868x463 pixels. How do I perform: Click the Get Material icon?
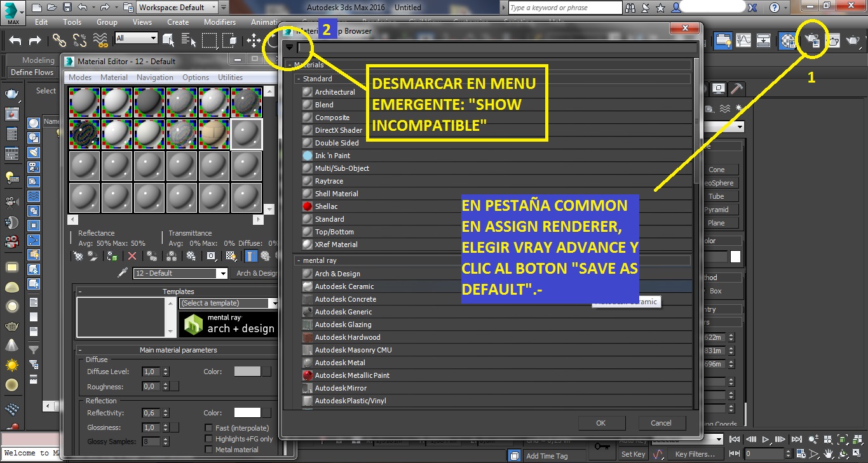click(x=78, y=256)
